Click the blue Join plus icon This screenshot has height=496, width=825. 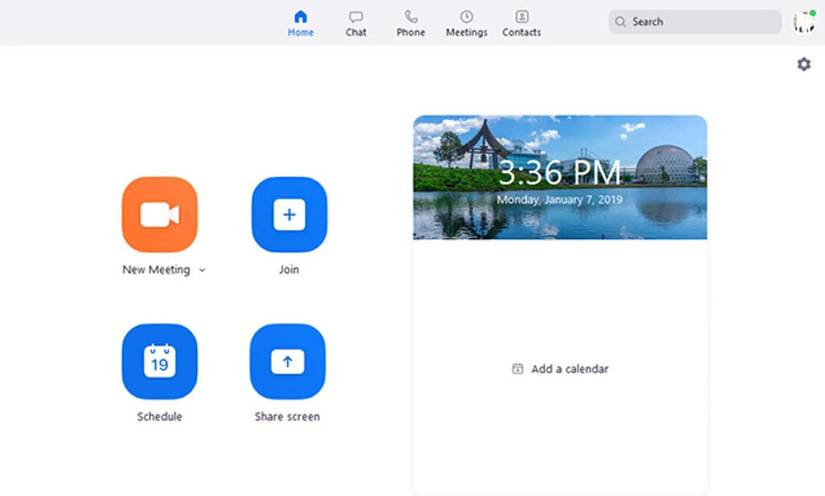pyautogui.click(x=289, y=214)
